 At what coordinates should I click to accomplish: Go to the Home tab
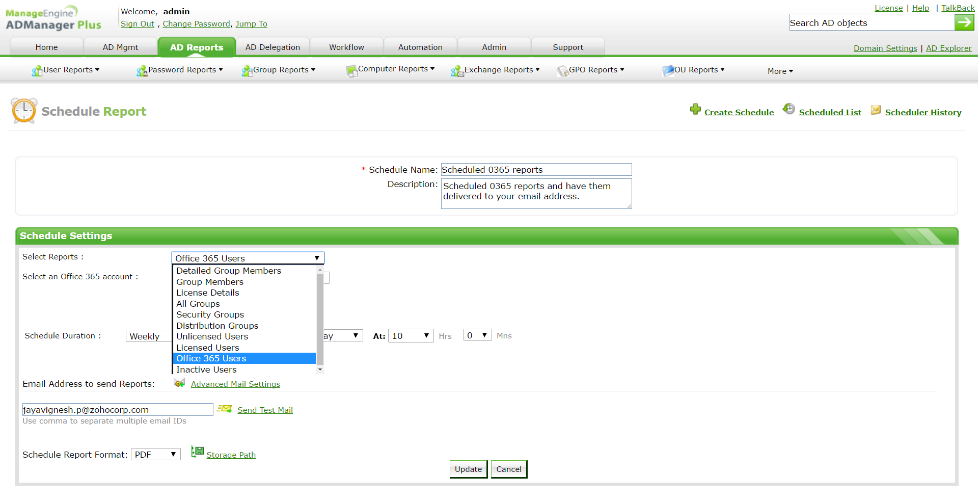[x=46, y=47]
